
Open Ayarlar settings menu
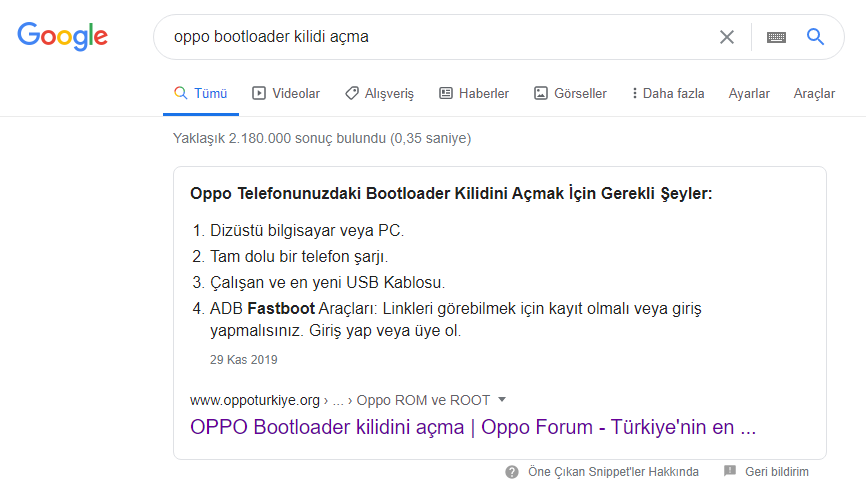point(749,93)
